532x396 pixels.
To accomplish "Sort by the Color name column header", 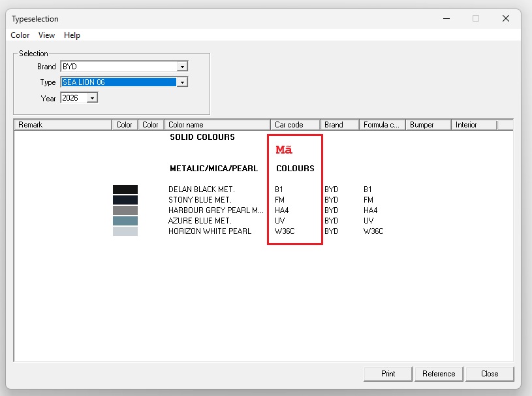I will (x=217, y=125).
